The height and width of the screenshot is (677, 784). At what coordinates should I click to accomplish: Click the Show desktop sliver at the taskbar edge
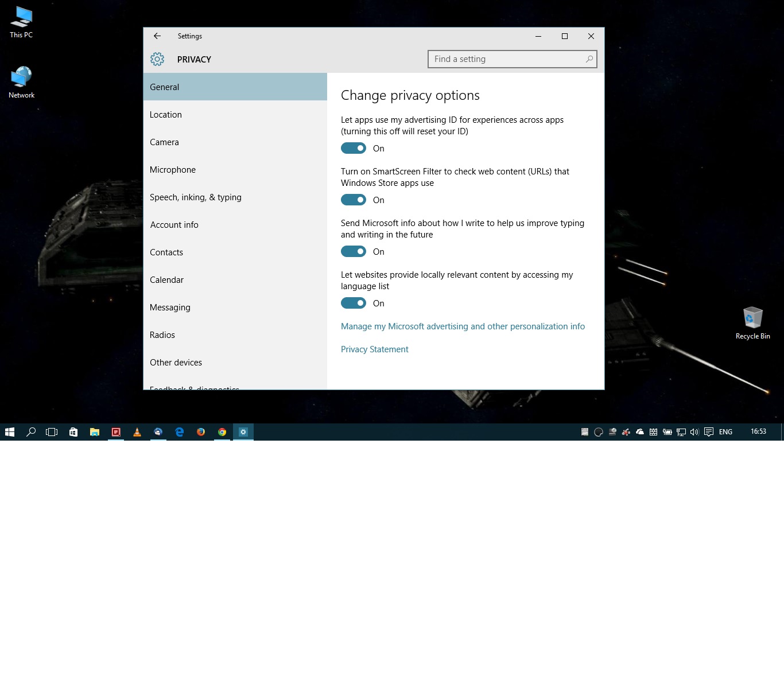pos(782,432)
